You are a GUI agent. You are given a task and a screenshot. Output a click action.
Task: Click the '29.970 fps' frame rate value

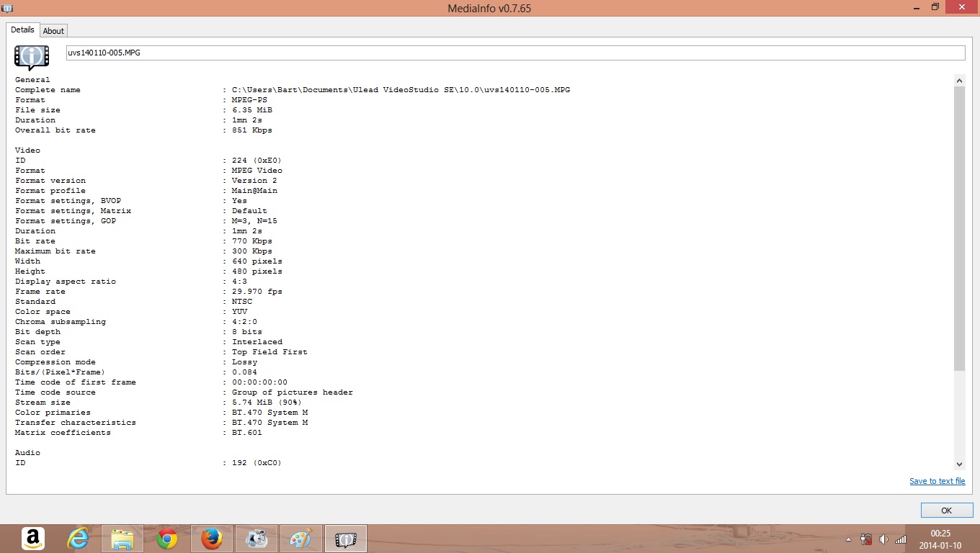tap(257, 292)
